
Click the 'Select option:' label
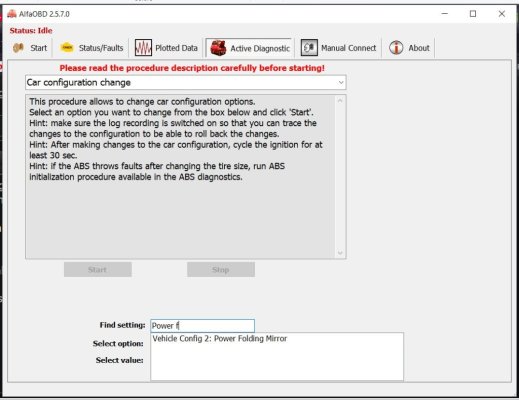[118, 344]
